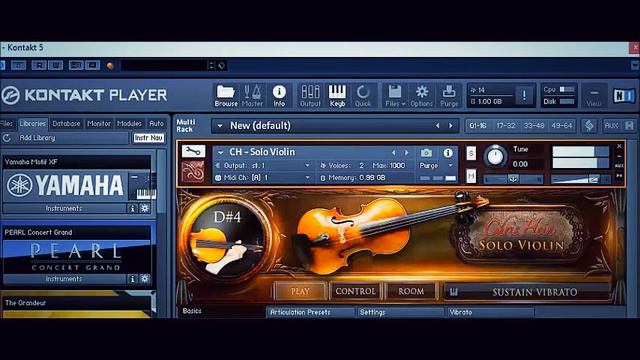Open the ROOM page
640x360 pixels.
coord(411,291)
